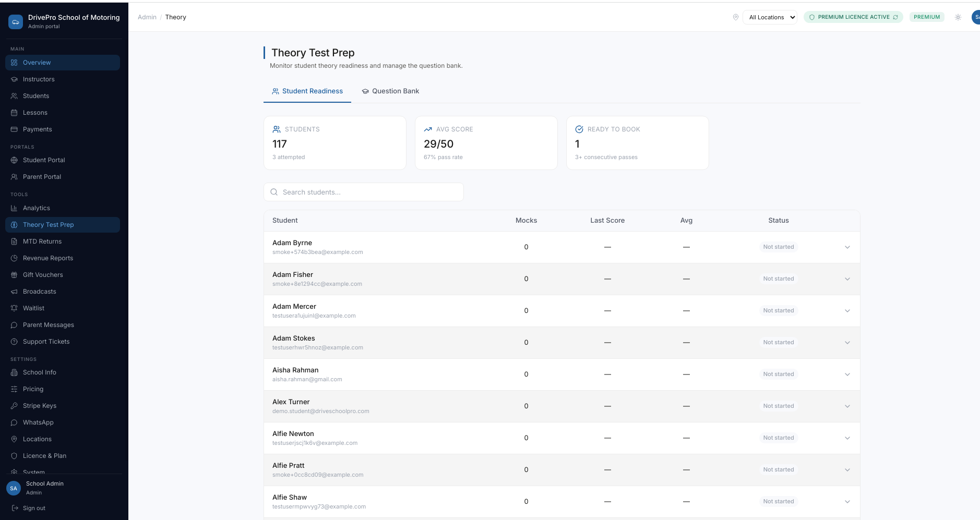Click the Overview grid icon in sidebar
980x520 pixels.
pyautogui.click(x=14, y=63)
